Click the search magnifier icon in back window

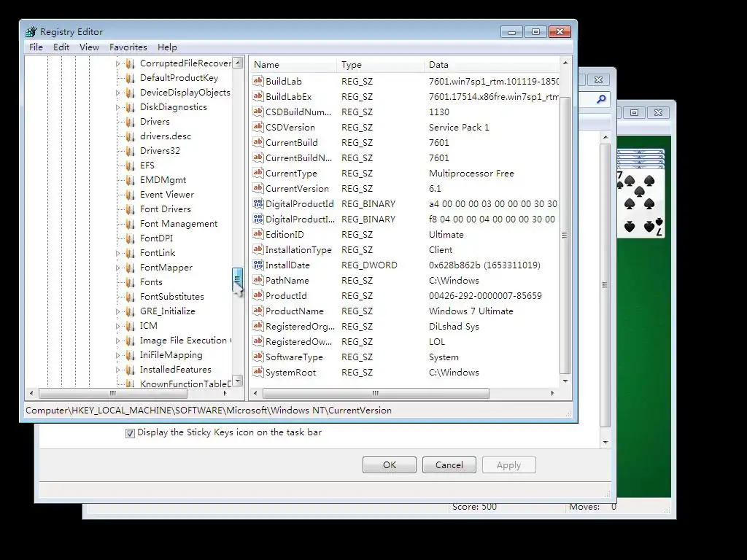coord(601,99)
